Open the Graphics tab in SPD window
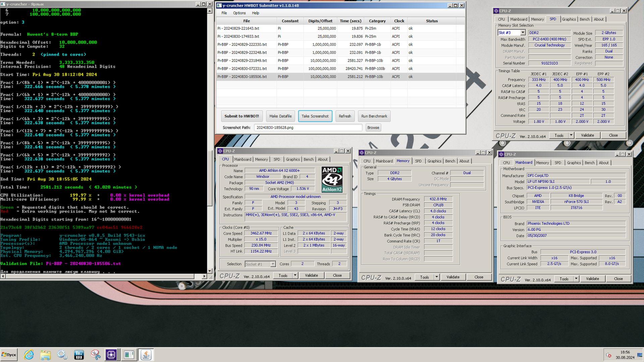The width and height of the screenshot is (644, 362). click(569, 19)
